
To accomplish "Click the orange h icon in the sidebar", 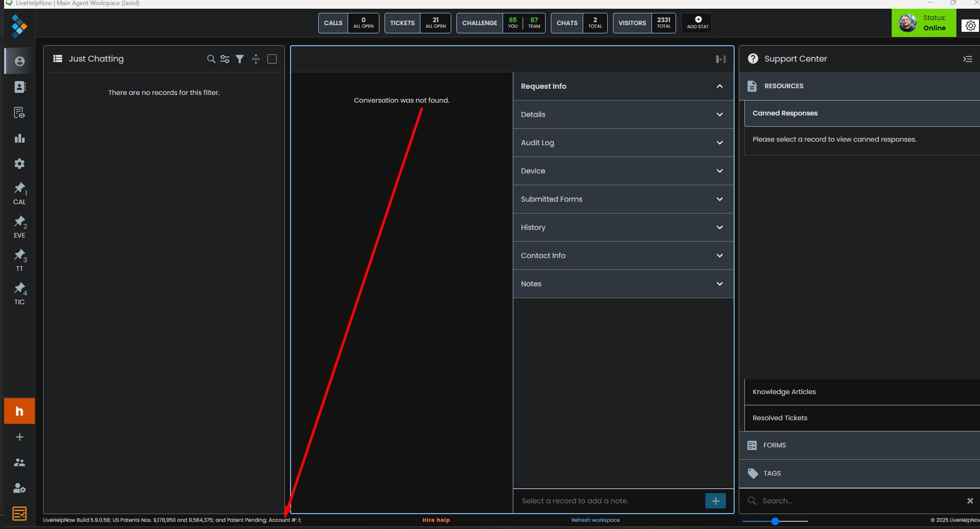I will pyautogui.click(x=20, y=411).
